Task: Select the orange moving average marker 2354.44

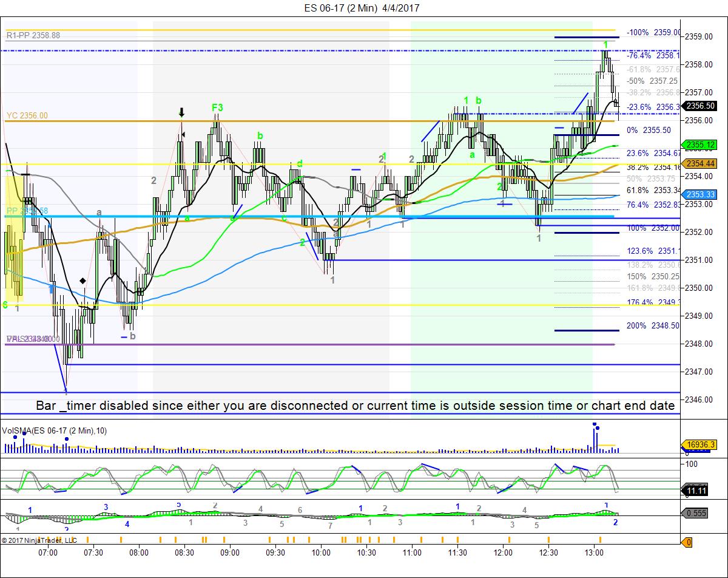Action: (699, 164)
